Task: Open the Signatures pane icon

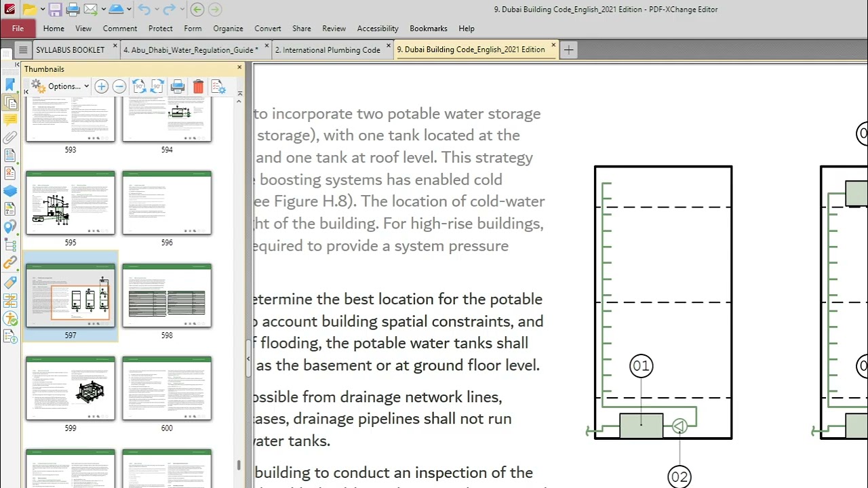Action: pos(10,173)
